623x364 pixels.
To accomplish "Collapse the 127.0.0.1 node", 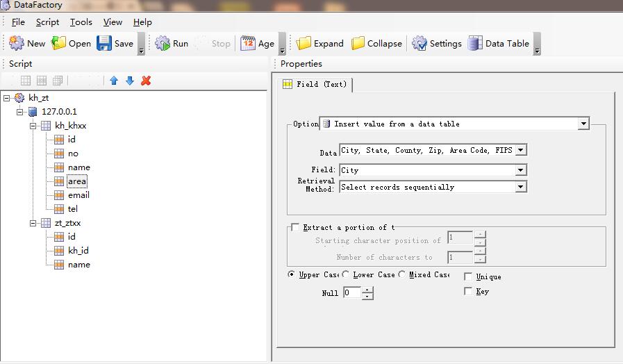I will click(19, 112).
